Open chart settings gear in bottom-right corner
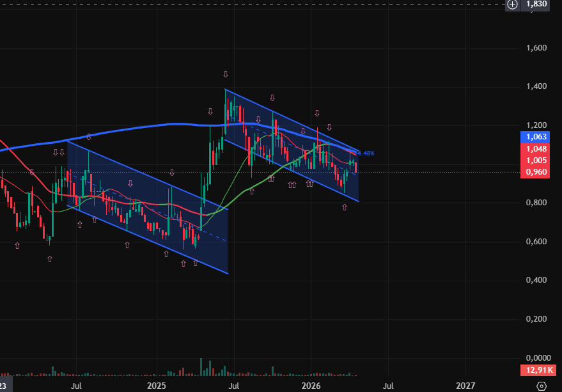Image resolution: width=562 pixels, height=392 pixels. tap(542, 386)
